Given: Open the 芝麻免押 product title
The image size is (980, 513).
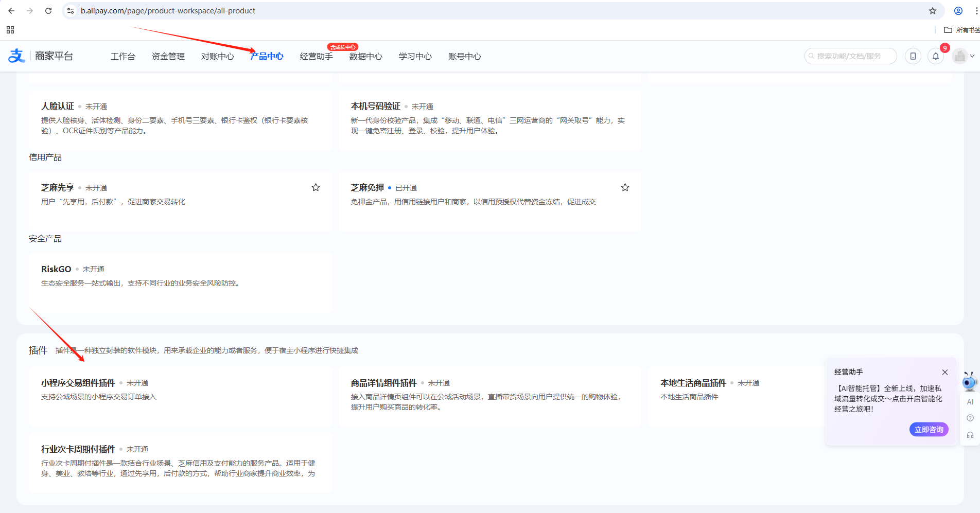Looking at the screenshot, I should [367, 188].
